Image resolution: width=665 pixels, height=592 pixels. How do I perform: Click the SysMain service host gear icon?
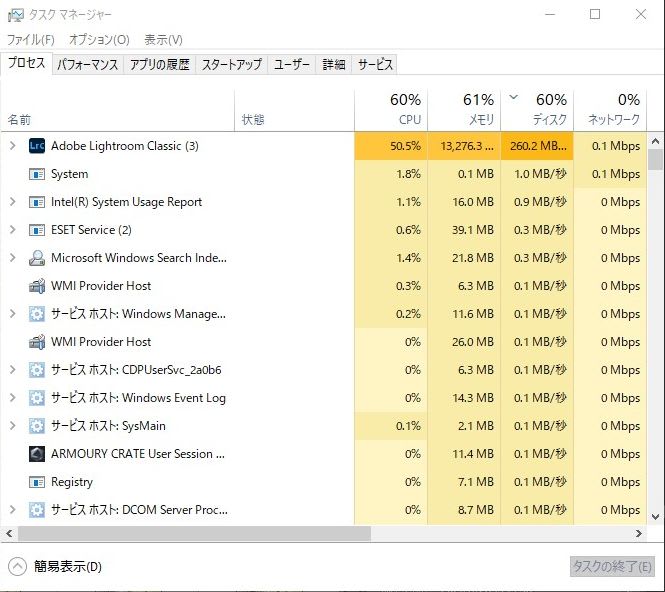pos(37,426)
